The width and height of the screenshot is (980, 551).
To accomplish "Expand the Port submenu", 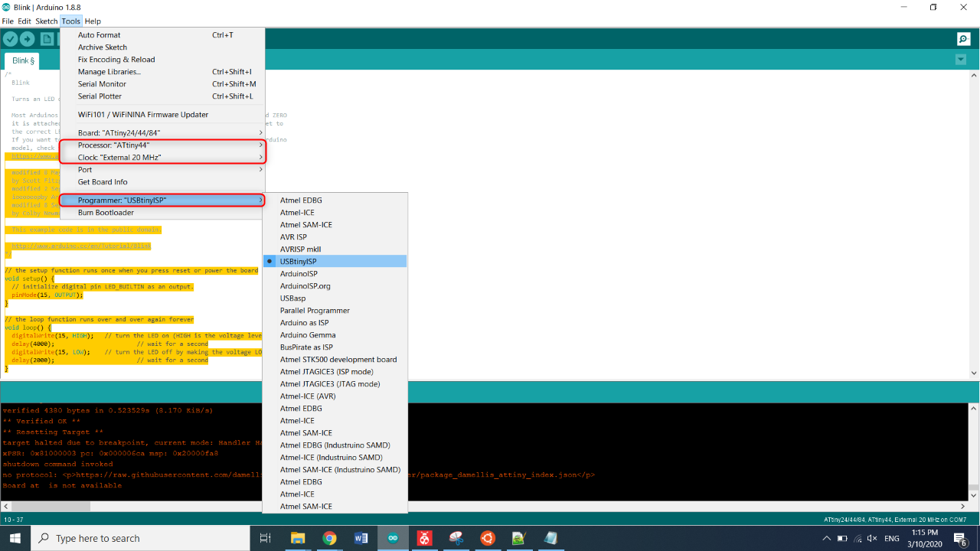I will (162, 170).
